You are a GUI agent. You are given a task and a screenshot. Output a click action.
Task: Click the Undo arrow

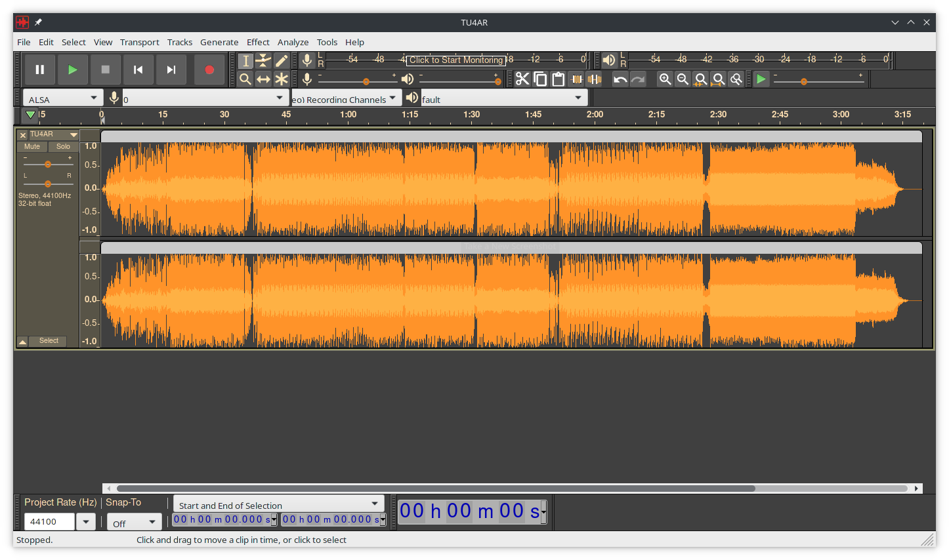620,79
